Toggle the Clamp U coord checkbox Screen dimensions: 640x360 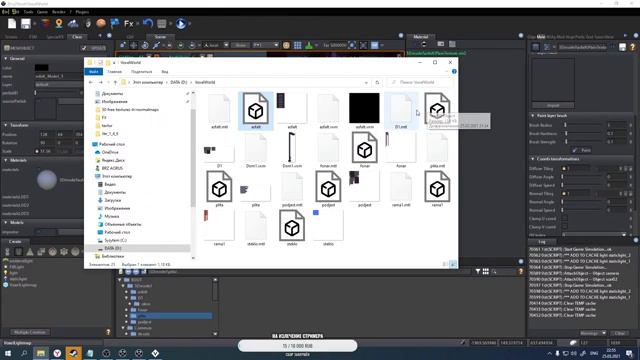pyautogui.click(x=564, y=218)
